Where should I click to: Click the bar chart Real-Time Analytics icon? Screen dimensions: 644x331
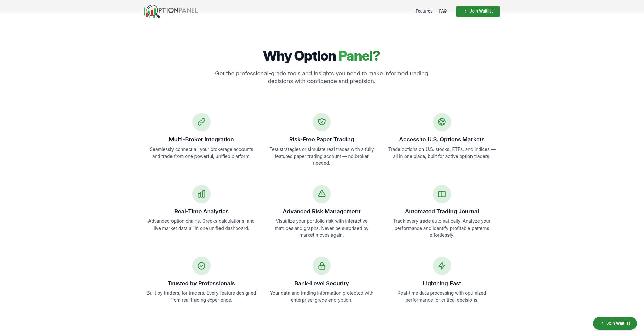tap(201, 194)
